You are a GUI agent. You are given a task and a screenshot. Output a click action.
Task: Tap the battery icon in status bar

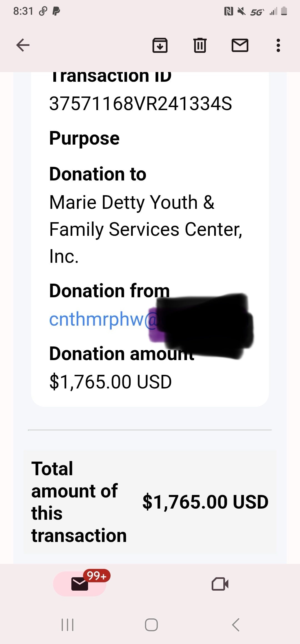click(284, 11)
